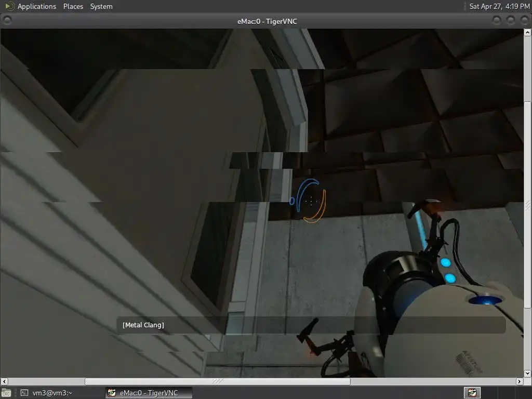This screenshot has width=532, height=399.
Task: Click the vertical scrollbar down arrow
Action: 527,374
